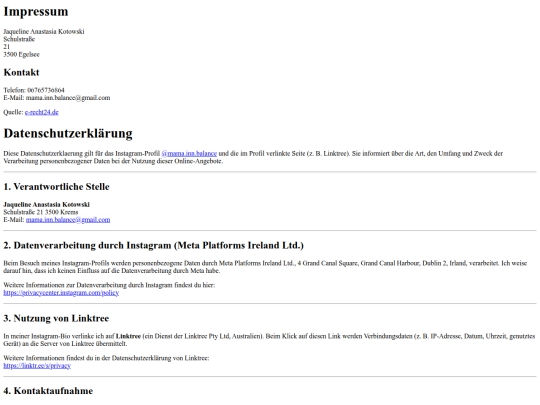Click the name 'Jaqueline Anastasia Kotowski' under Impressum

(x=44, y=31)
